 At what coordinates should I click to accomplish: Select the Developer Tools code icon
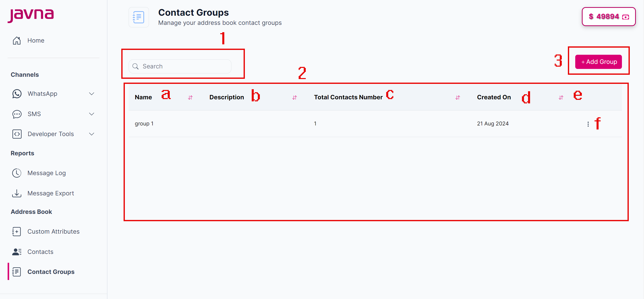[16, 134]
